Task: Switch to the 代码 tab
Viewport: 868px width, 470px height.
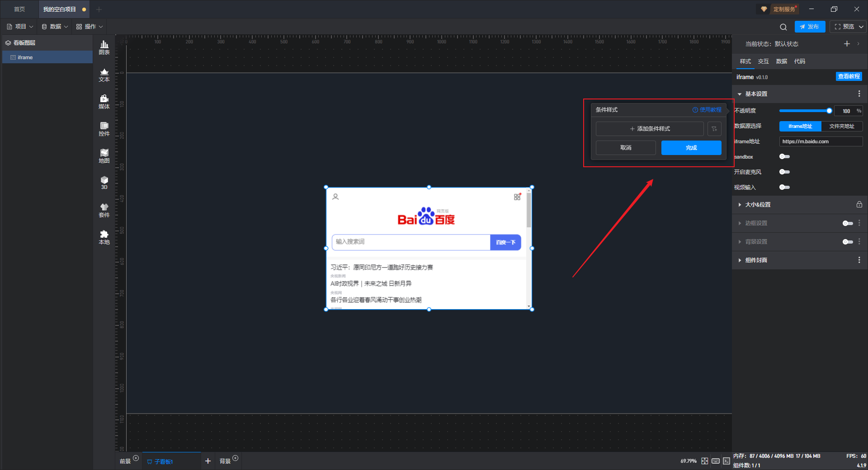Action: (x=799, y=61)
